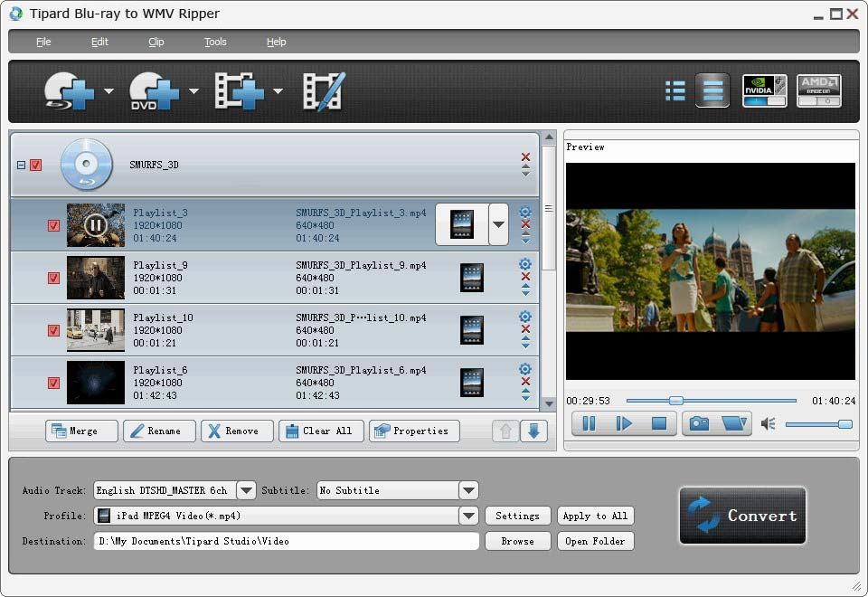Expand Add video dropdown arrow
The image size is (868, 597).
tap(278, 90)
